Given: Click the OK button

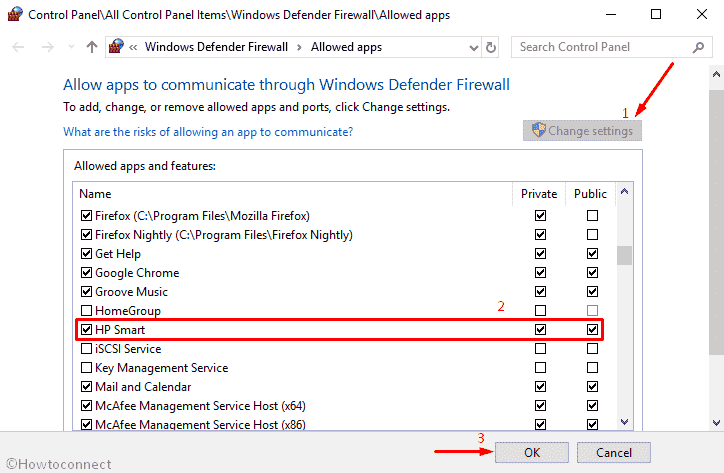Looking at the screenshot, I should [x=532, y=453].
